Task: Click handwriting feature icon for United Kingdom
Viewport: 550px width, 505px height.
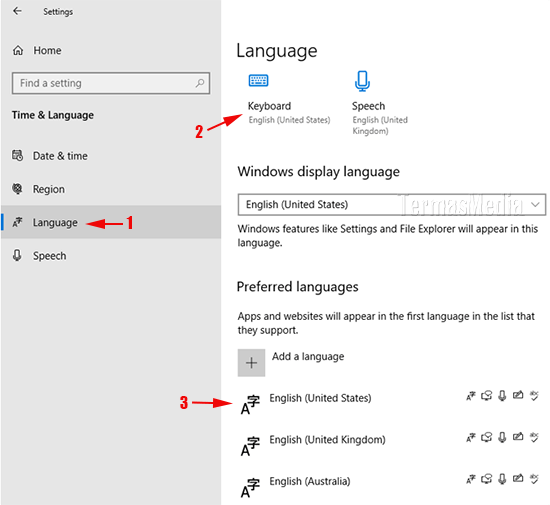Action: point(518,437)
